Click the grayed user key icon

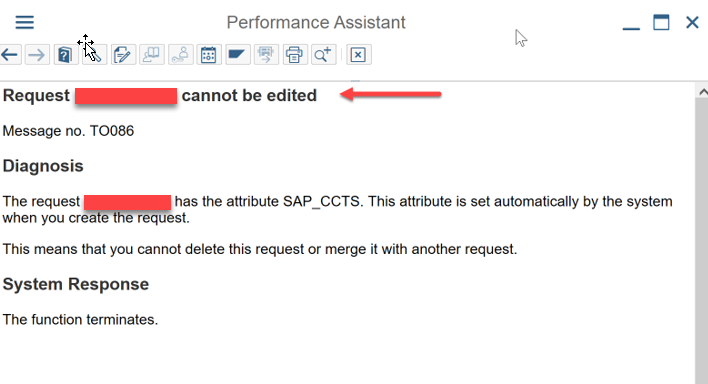[181, 55]
